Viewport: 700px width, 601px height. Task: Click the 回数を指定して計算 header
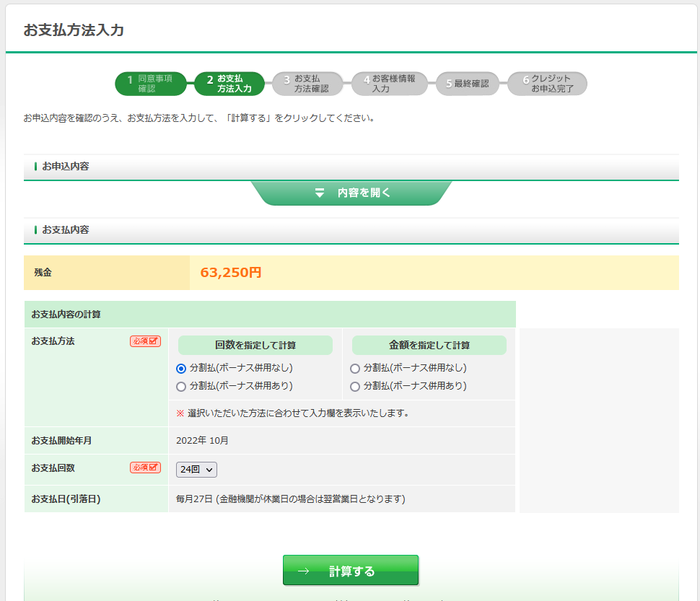[255, 346]
